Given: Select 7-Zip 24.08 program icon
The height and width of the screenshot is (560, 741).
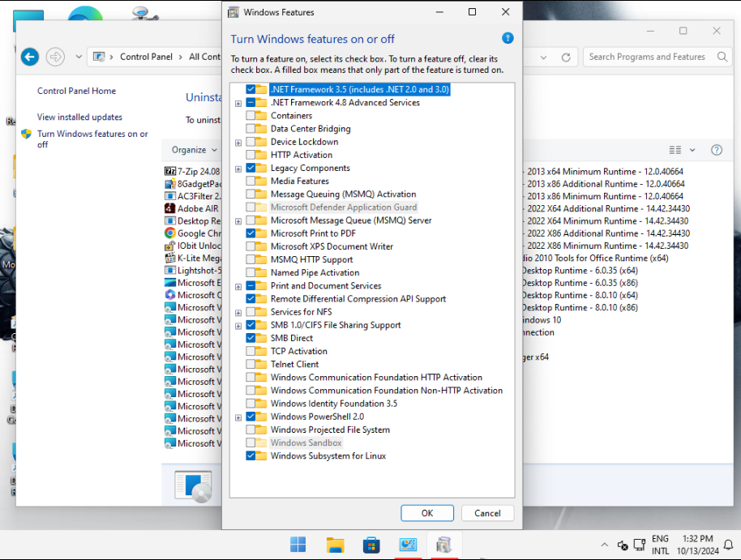Looking at the screenshot, I should click(x=169, y=171).
